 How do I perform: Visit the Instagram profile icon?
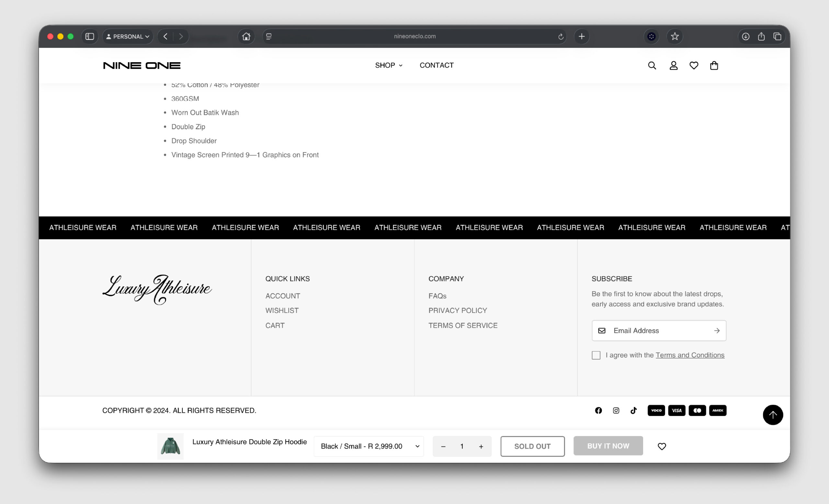pos(616,410)
